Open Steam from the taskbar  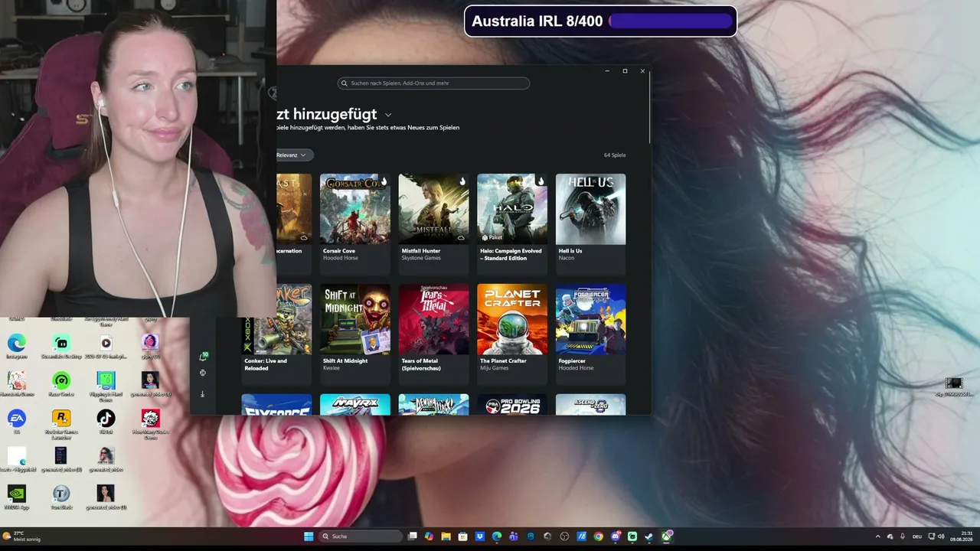[x=649, y=536]
